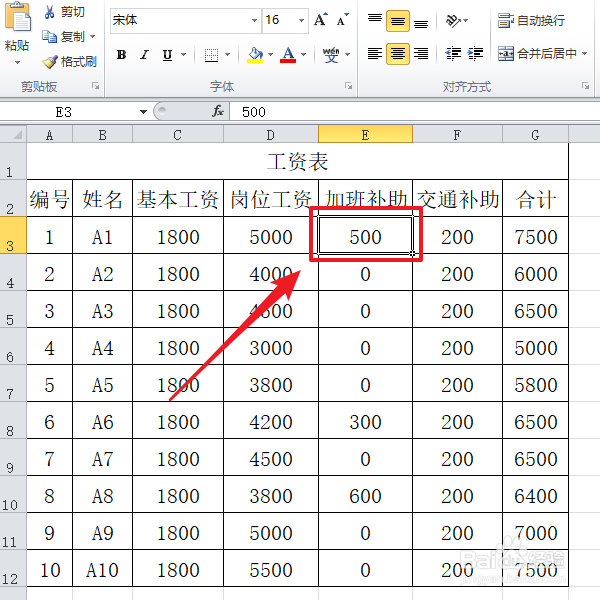Click the Cut (剪切) scissors icon
The image size is (600, 600).
point(49,12)
